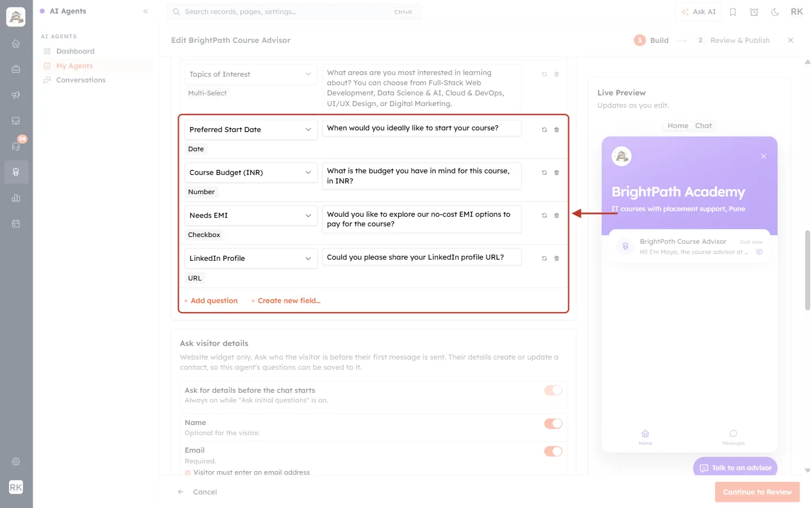Edit the LinkedIn profile URL question text
Viewport: 812px width, 508px height.
[x=421, y=257]
